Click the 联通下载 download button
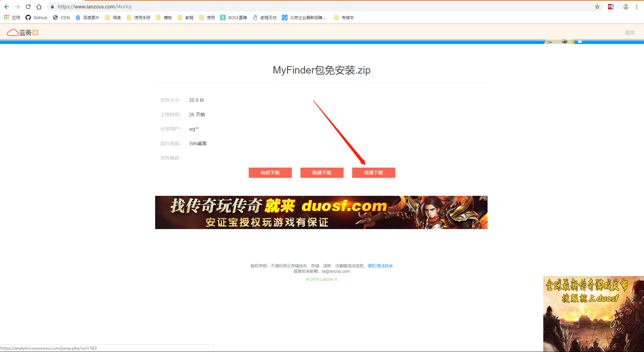 coord(322,173)
